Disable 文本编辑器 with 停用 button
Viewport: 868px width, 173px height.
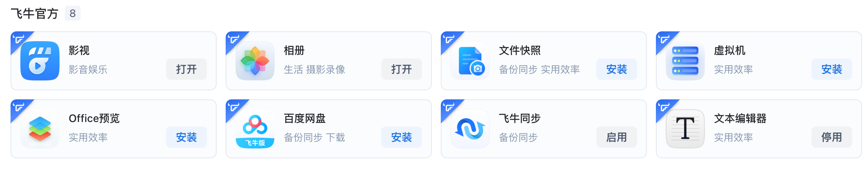[x=832, y=137]
